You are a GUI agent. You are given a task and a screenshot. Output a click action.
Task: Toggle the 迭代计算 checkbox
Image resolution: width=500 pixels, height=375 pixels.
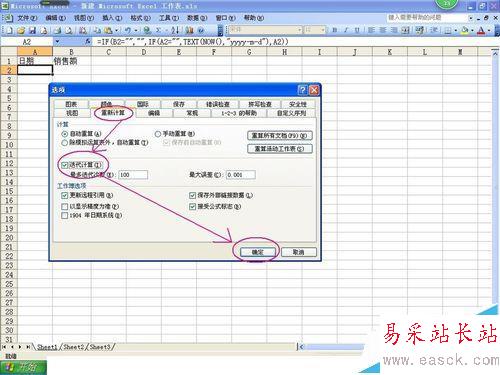coord(65,165)
